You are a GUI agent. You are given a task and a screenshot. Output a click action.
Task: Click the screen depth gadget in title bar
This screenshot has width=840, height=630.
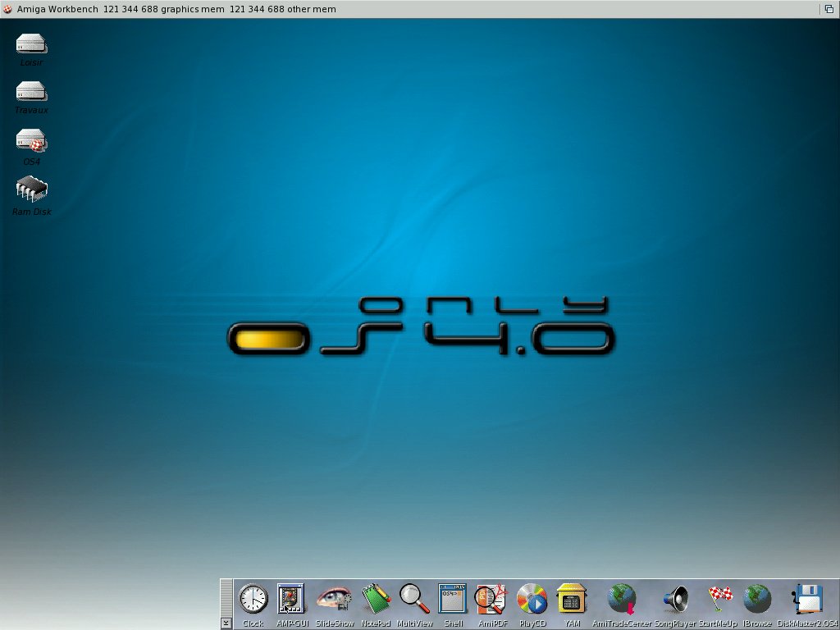[829, 9]
